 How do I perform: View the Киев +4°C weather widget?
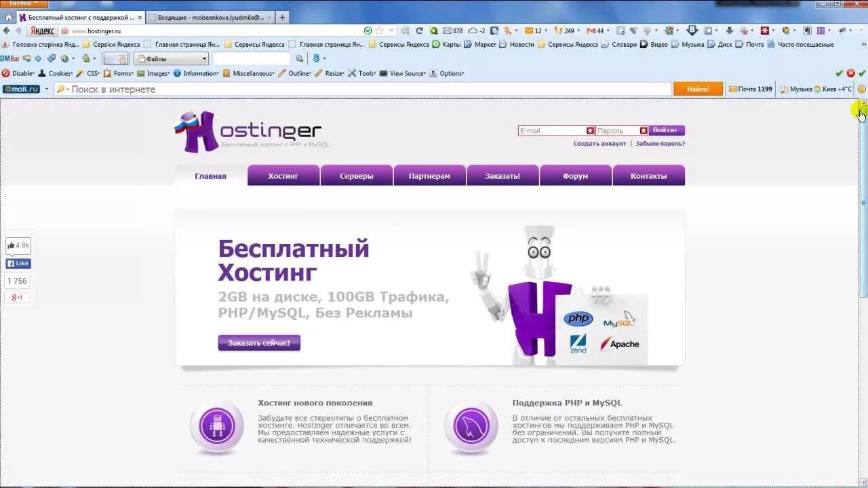point(833,89)
